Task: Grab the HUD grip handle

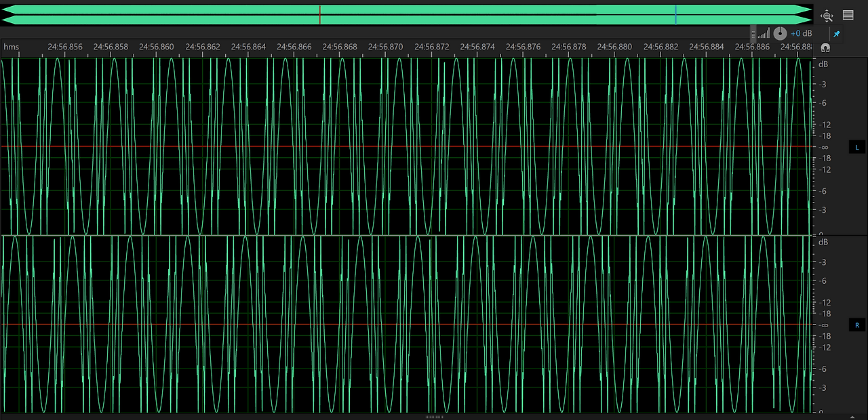Action: [753, 33]
